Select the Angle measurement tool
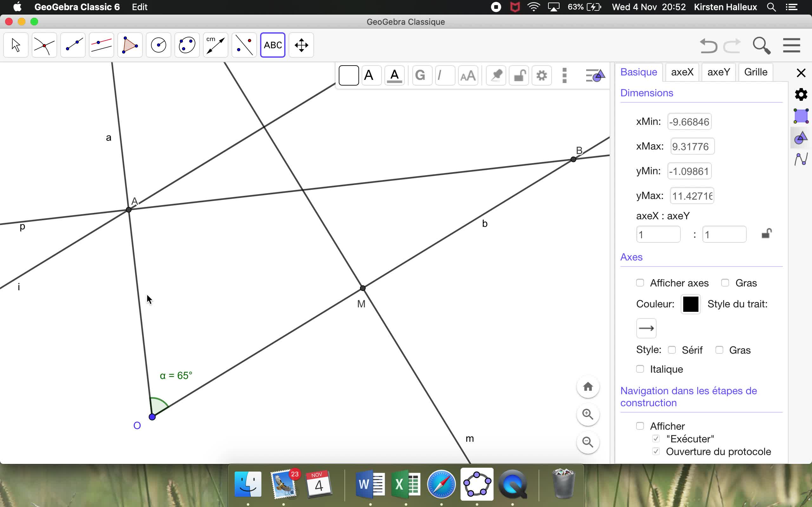The width and height of the screenshot is (812, 507). point(215,45)
